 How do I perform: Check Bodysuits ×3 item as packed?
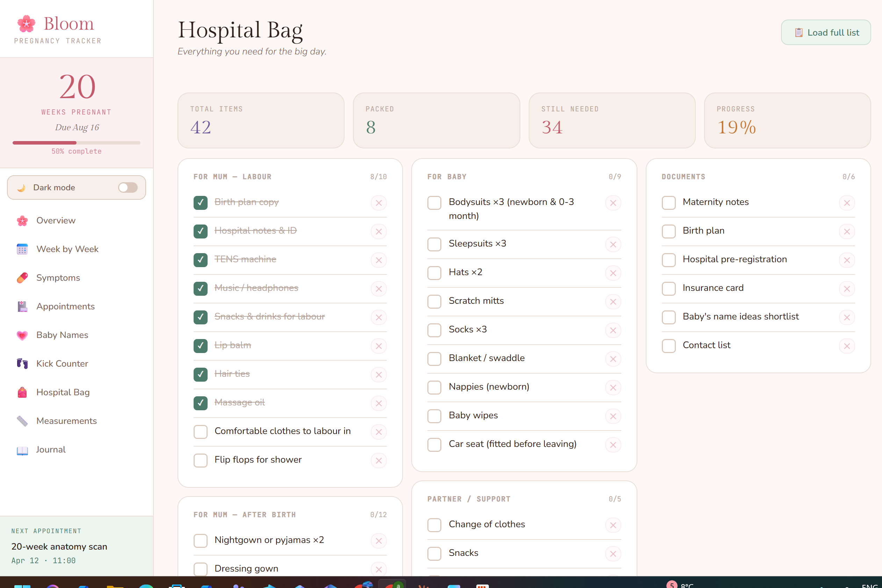pos(434,203)
